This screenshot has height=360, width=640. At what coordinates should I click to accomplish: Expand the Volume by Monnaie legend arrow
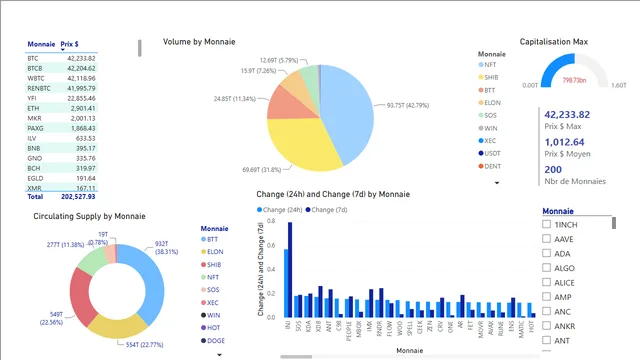pos(497,183)
